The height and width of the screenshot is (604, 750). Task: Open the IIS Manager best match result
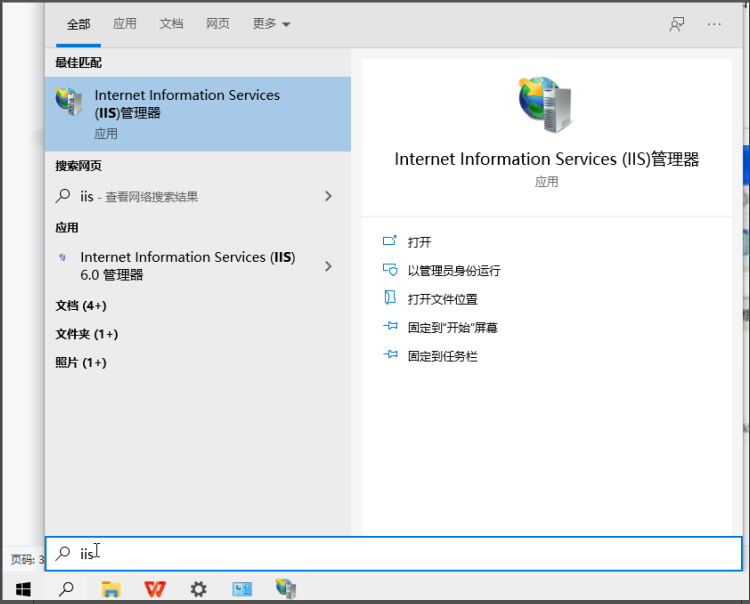(x=198, y=114)
